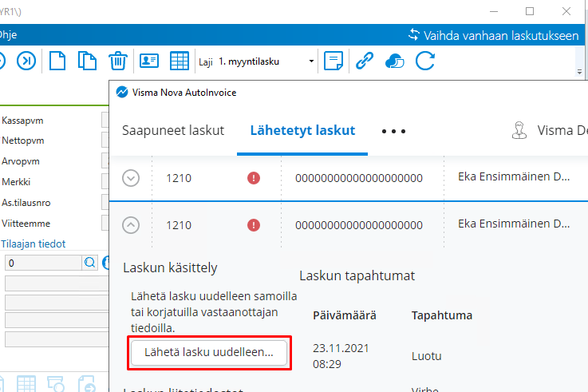The height and width of the screenshot is (392, 588).
Task: Select the Päivämäärä column header
Action: (x=344, y=315)
